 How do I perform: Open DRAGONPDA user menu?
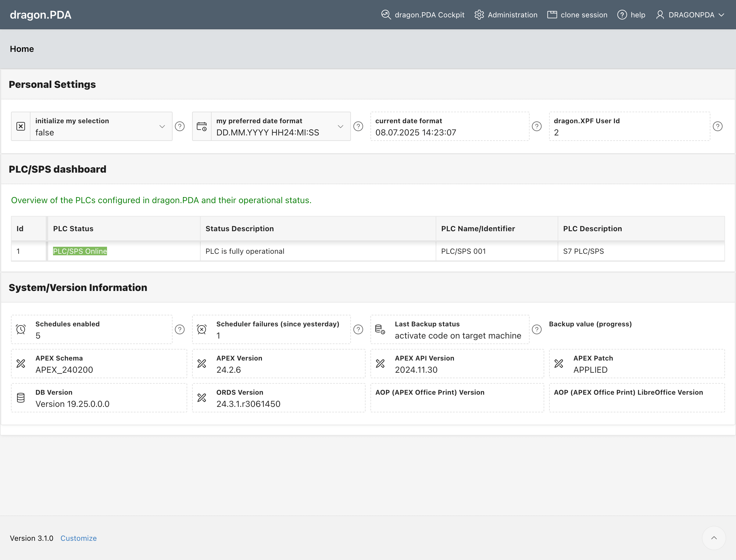pyautogui.click(x=690, y=15)
